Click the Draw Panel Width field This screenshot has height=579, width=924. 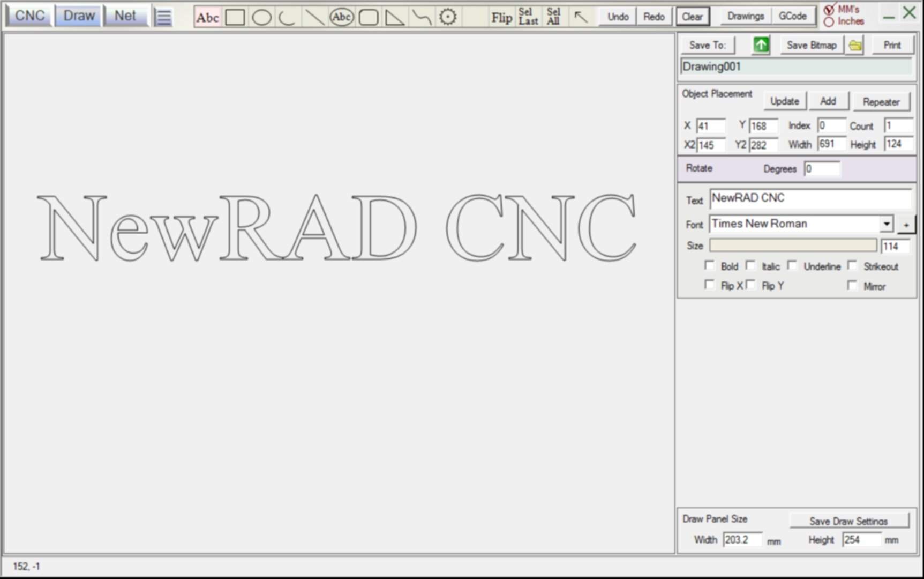pyautogui.click(x=742, y=540)
